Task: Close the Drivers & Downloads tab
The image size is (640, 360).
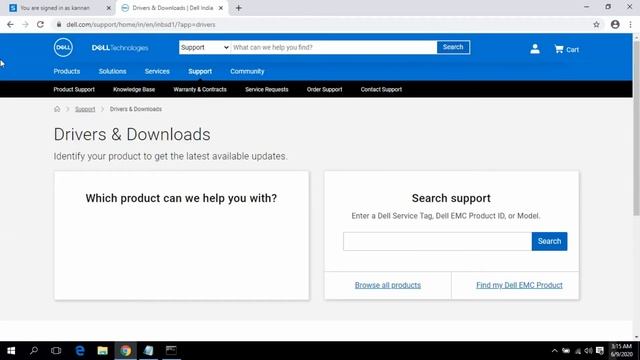Action: [x=221, y=8]
